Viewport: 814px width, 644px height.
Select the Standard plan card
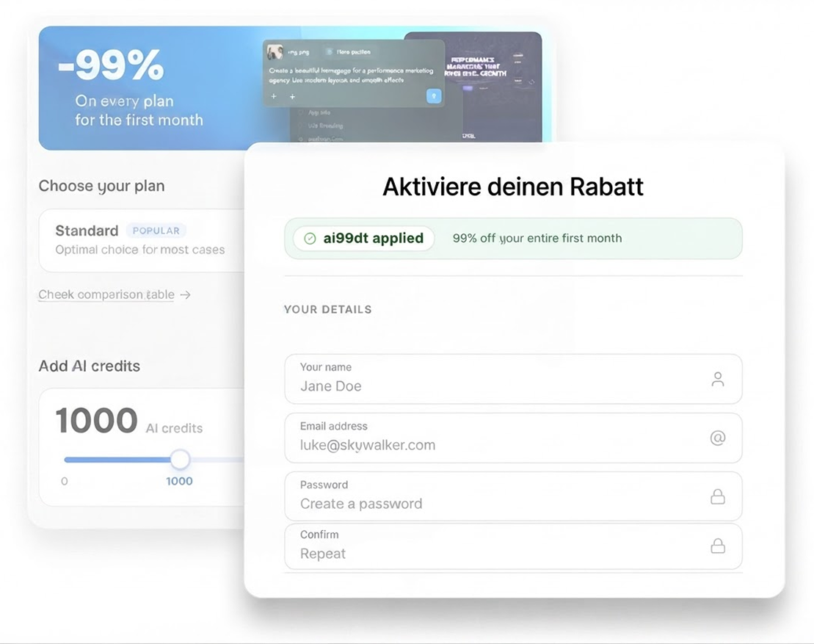[x=141, y=240]
